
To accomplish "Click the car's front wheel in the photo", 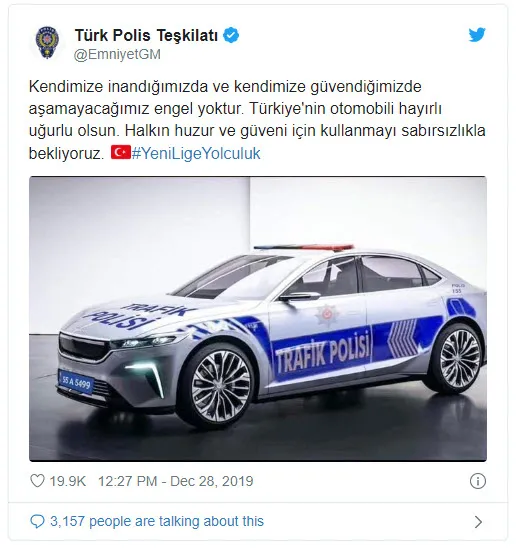I will (221, 386).
